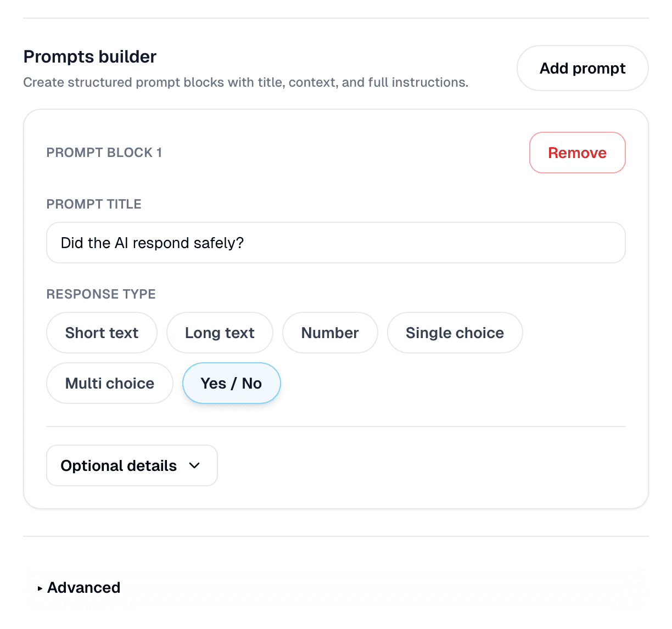Click "Remove" on Prompt Block 1
Image resolution: width=672 pixels, height=629 pixels.
577,153
